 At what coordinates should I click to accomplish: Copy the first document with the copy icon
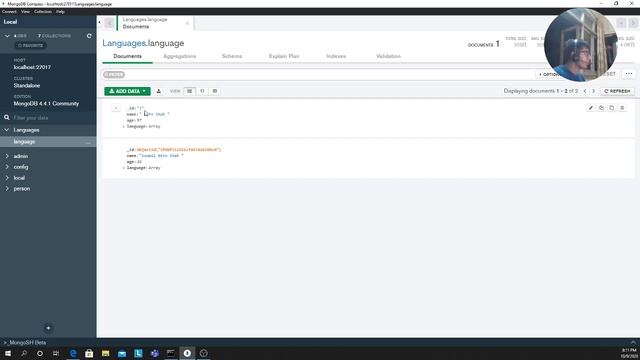(x=601, y=108)
